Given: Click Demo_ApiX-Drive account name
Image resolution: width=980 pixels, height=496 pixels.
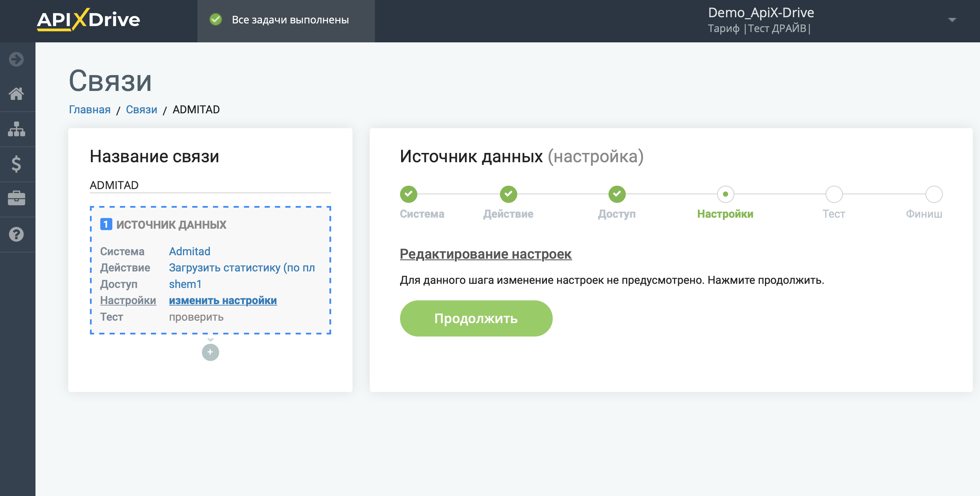Looking at the screenshot, I should 761,12.
